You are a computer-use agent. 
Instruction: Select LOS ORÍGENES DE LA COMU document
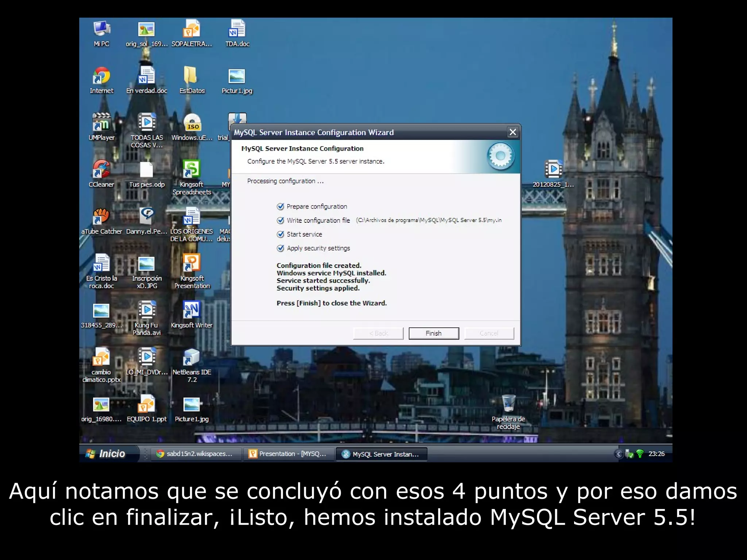pos(192,225)
